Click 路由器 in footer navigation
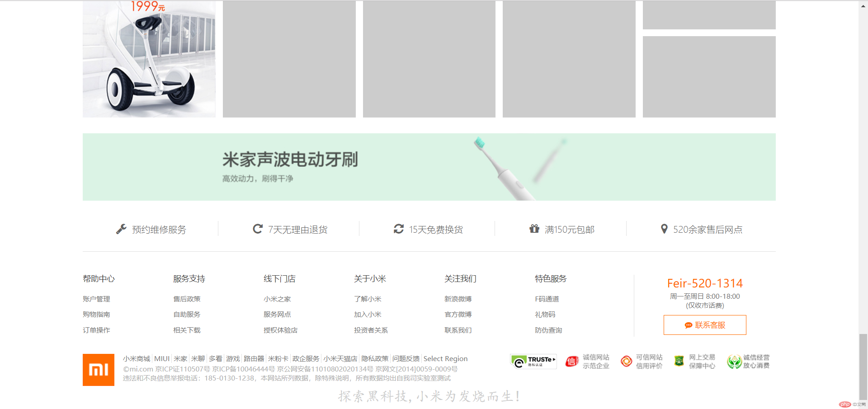Viewport: 868px width, 409px height. coord(254,358)
